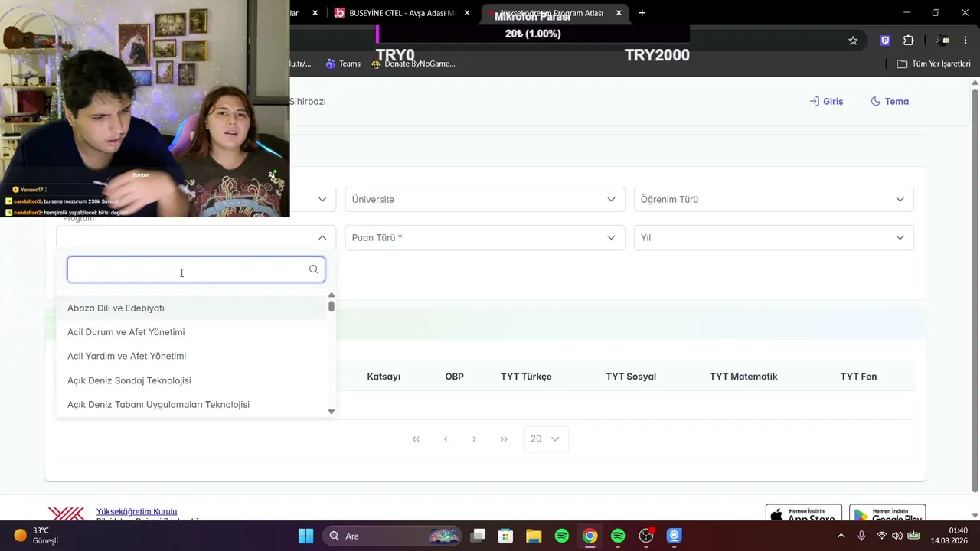Click the Program list scroll-down arrow
Image resolution: width=980 pixels, height=551 pixels.
332,412
